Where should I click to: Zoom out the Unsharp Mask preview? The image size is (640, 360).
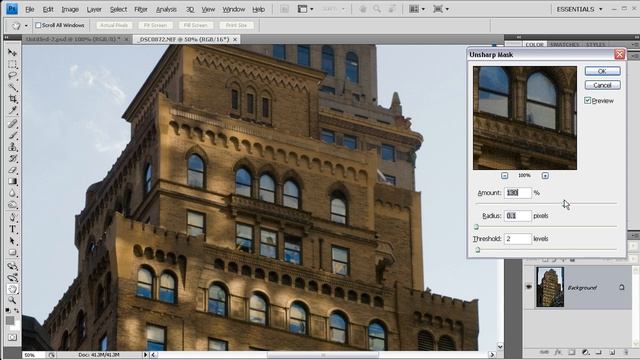(x=504, y=176)
